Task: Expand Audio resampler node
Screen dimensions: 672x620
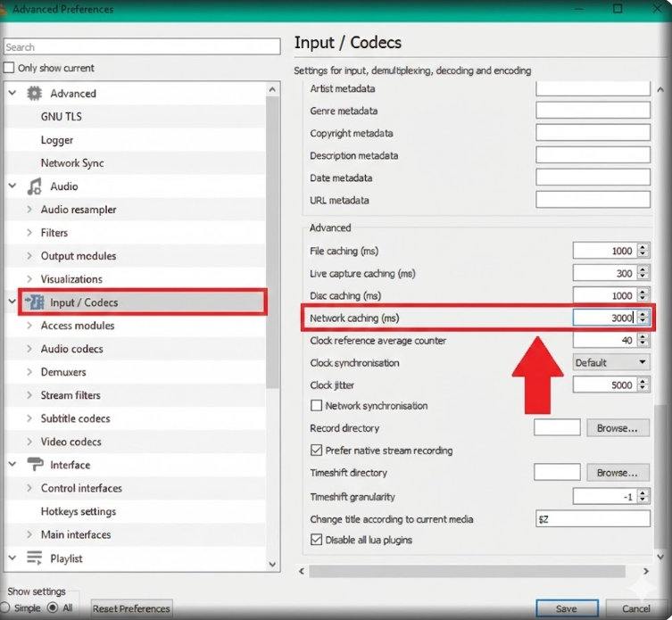Action: (x=29, y=209)
